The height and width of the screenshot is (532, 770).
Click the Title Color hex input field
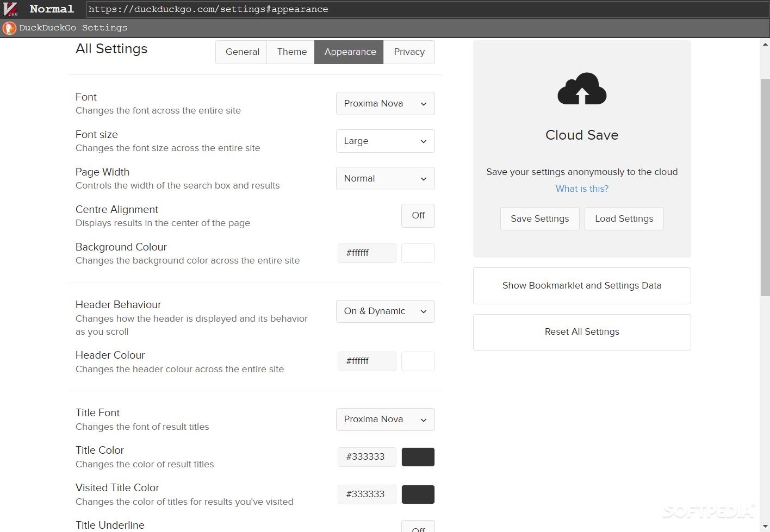coord(367,457)
